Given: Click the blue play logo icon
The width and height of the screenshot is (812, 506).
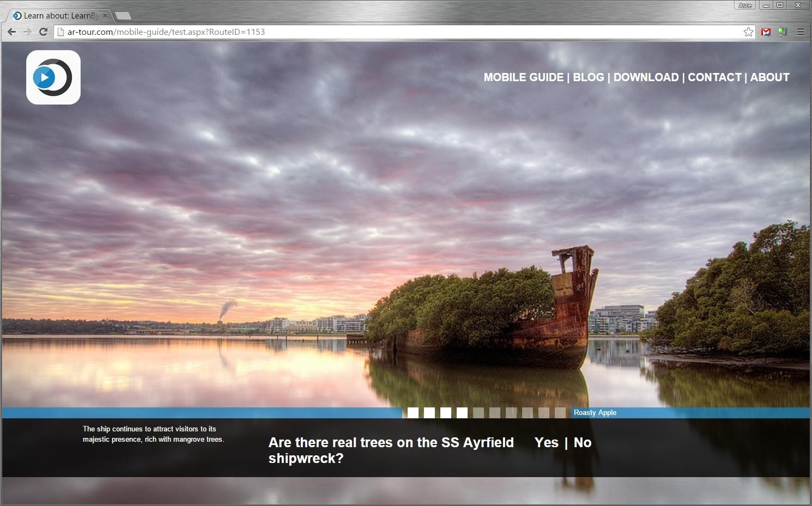Looking at the screenshot, I should (53, 77).
